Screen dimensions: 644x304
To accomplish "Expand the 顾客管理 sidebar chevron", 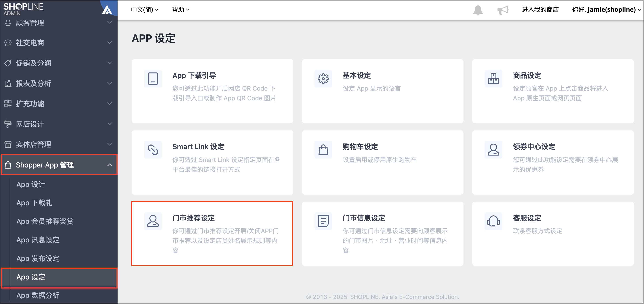I will click(109, 23).
